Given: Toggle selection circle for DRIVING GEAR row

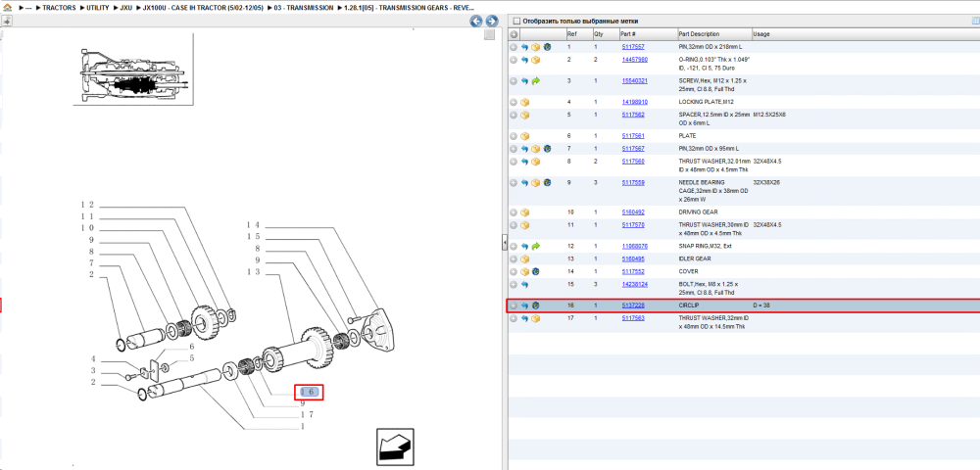Looking at the screenshot, I should point(514,212).
